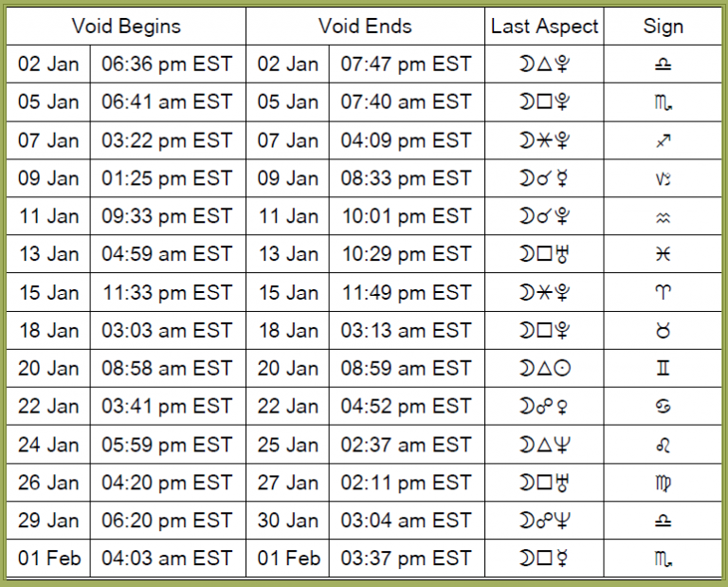The height and width of the screenshot is (587, 728).
Task: Click the "Last Aspect" column header
Action: 544,26
